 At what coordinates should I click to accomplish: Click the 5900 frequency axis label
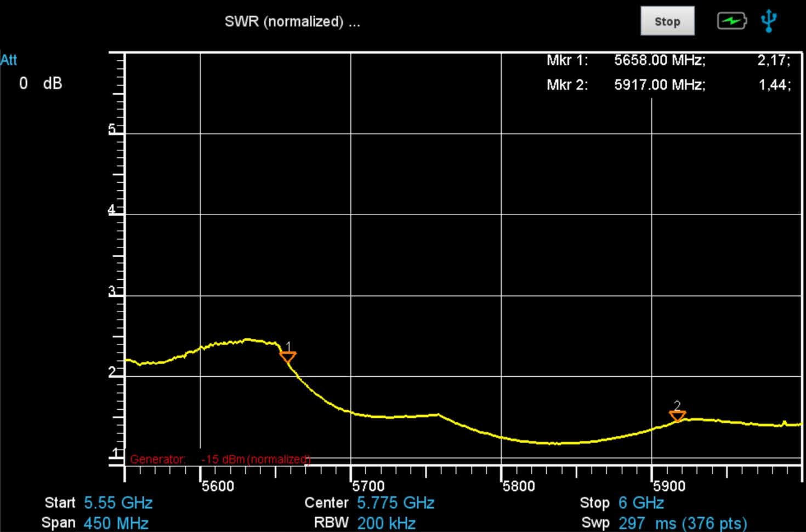(x=669, y=486)
